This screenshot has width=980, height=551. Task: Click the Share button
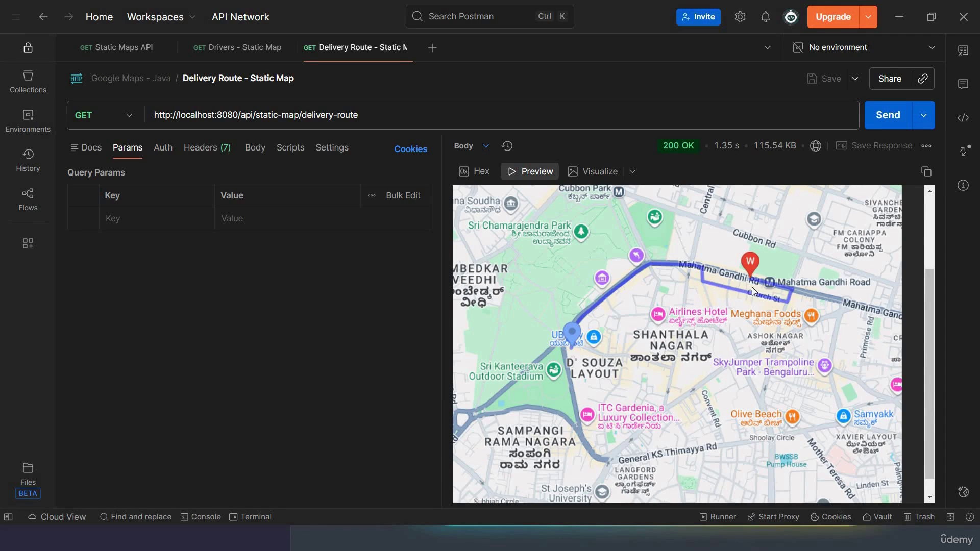click(x=890, y=79)
